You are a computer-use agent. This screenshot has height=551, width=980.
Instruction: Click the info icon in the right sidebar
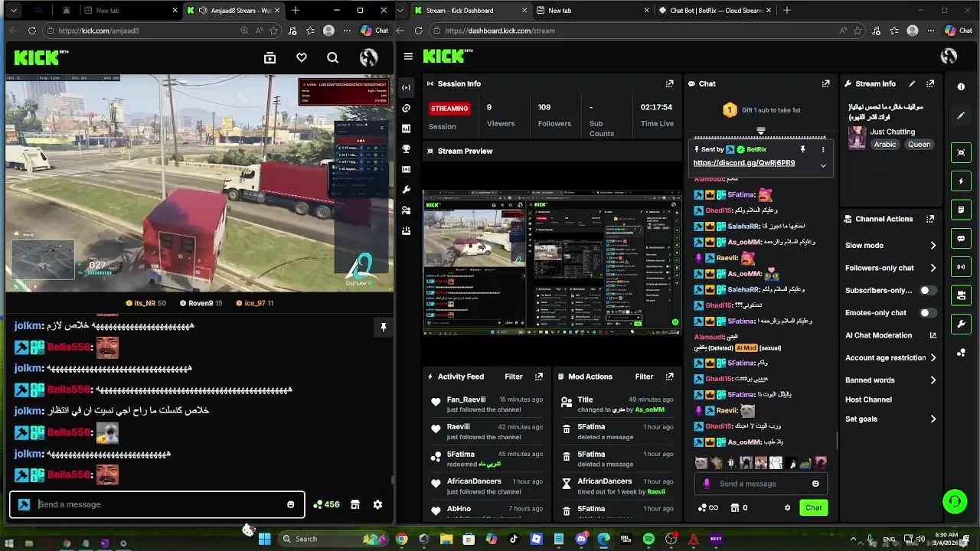pyautogui.click(x=961, y=86)
